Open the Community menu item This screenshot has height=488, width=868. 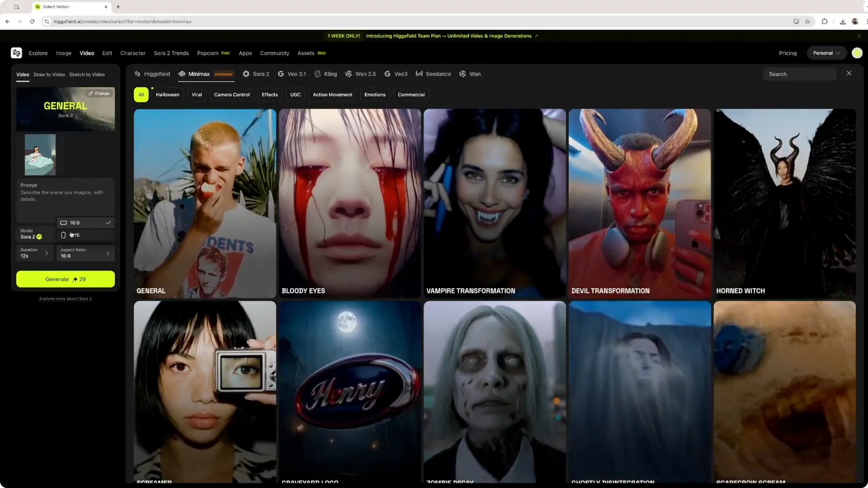[x=274, y=53]
